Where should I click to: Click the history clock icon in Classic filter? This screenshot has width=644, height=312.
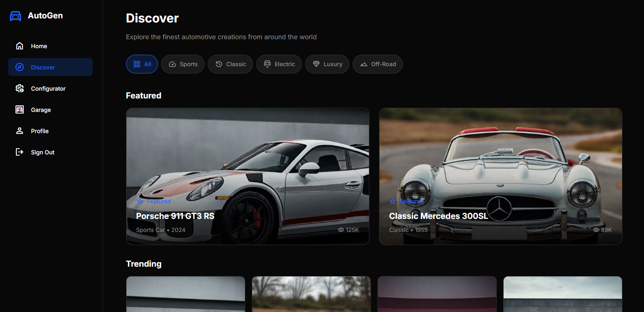pyautogui.click(x=219, y=64)
